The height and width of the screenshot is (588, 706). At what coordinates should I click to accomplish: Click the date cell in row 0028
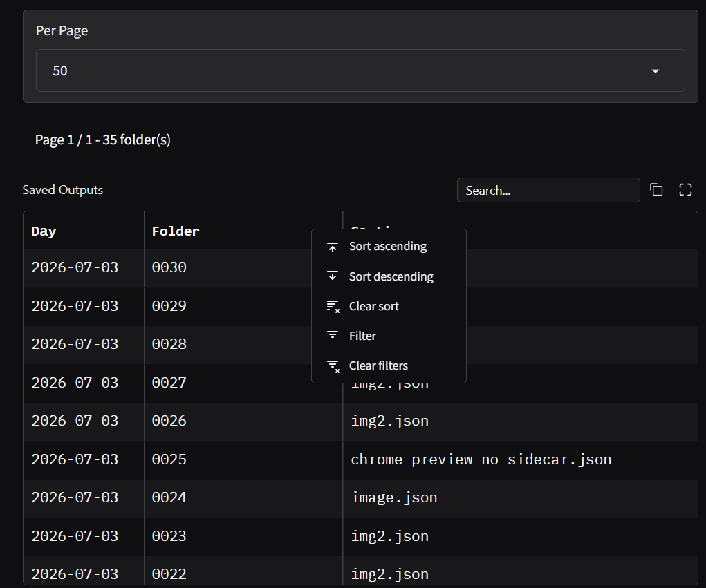click(84, 345)
